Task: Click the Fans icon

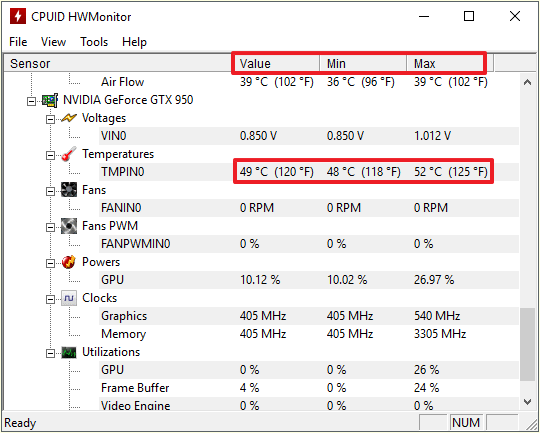Action: [69, 190]
